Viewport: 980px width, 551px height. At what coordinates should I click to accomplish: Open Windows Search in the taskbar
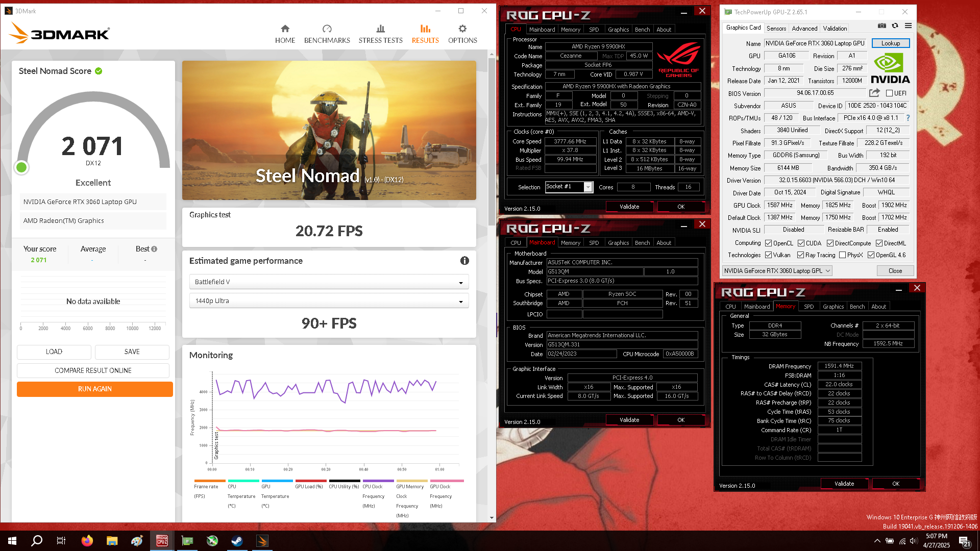pyautogui.click(x=37, y=541)
